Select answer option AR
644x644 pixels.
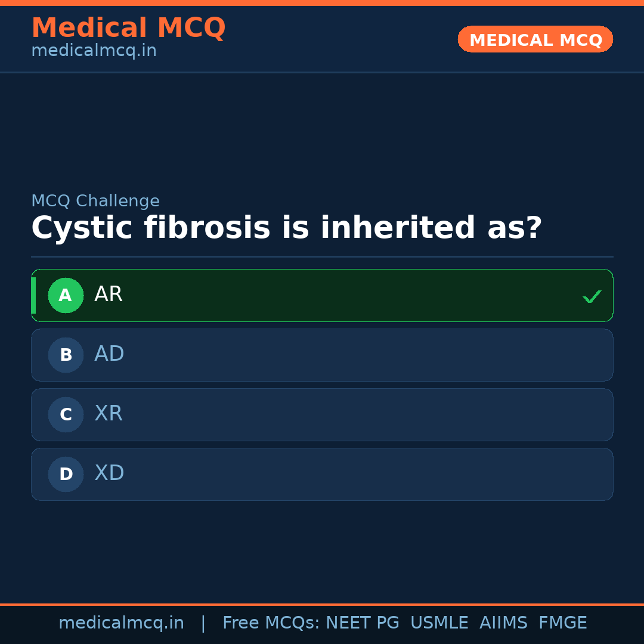tap(322, 295)
